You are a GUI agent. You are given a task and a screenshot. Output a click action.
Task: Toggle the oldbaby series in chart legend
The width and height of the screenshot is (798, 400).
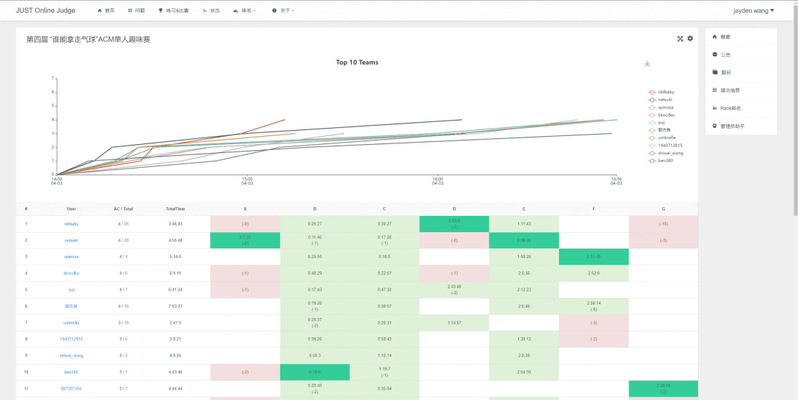pyautogui.click(x=666, y=92)
